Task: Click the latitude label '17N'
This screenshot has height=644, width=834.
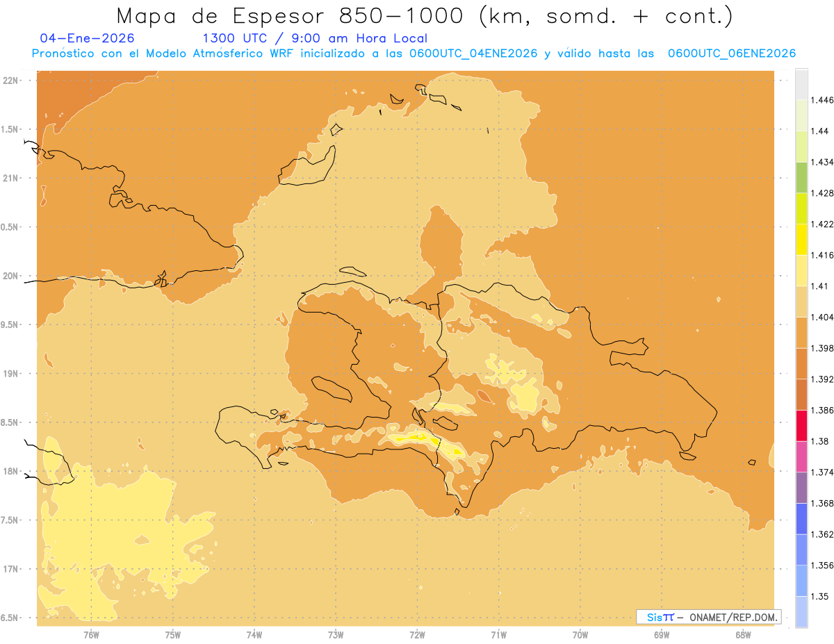Action: (10, 569)
